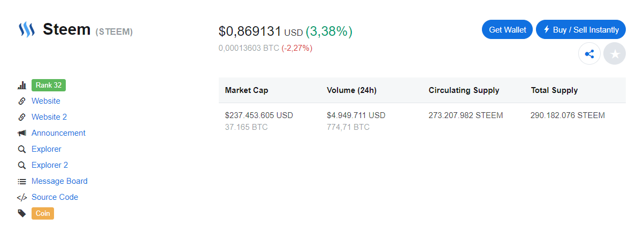This screenshot has height=226, width=644.
Task: Open the Website 2 link
Action: pos(49,117)
